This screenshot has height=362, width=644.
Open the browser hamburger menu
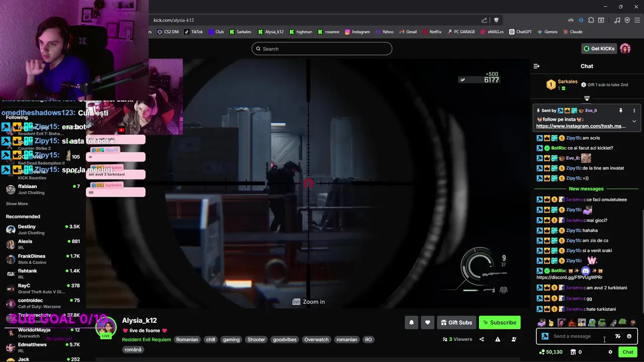[637, 20]
